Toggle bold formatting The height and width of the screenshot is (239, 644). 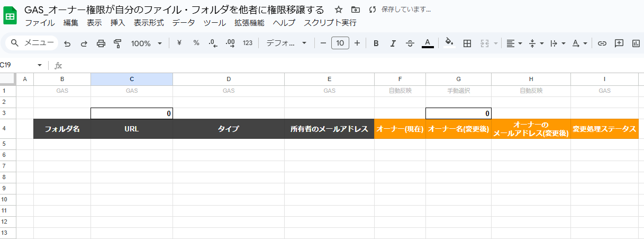pyautogui.click(x=376, y=43)
